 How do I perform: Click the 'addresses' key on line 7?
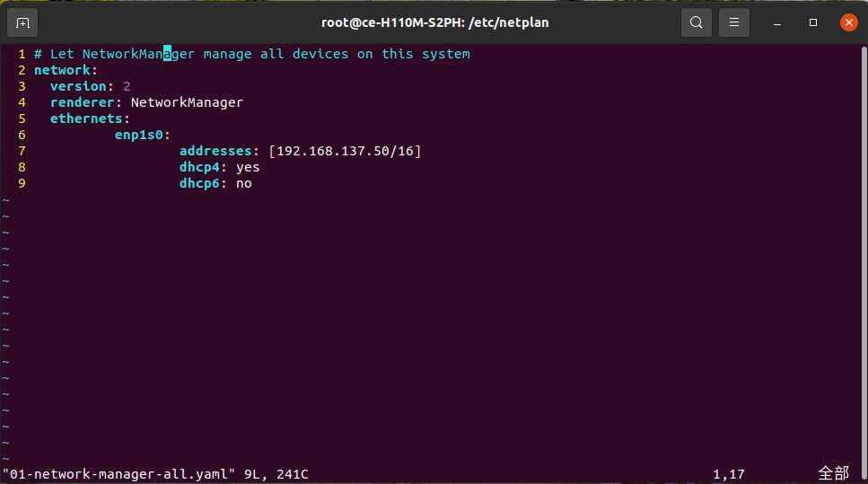215,151
